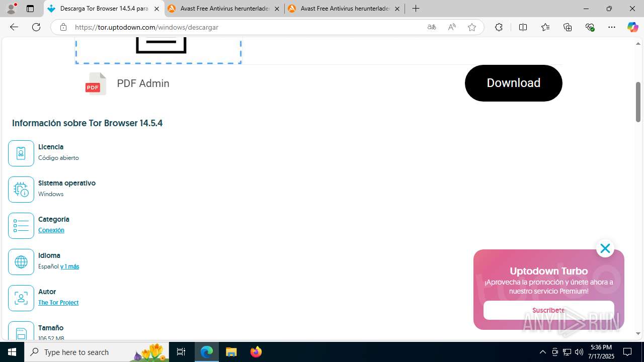Click the taskbar clock showing 5:36 PM
This screenshot has width=644, height=362.
coord(602,352)
